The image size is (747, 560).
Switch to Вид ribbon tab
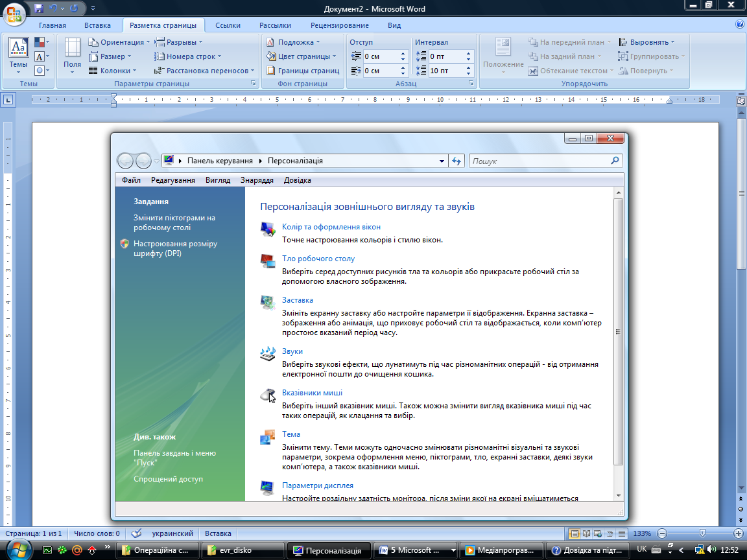click(394, 25)
